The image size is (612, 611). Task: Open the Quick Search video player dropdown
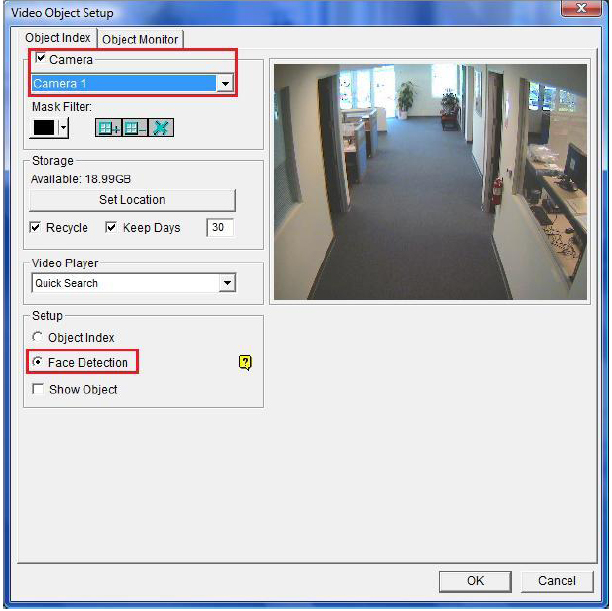[x=227, y=283]
